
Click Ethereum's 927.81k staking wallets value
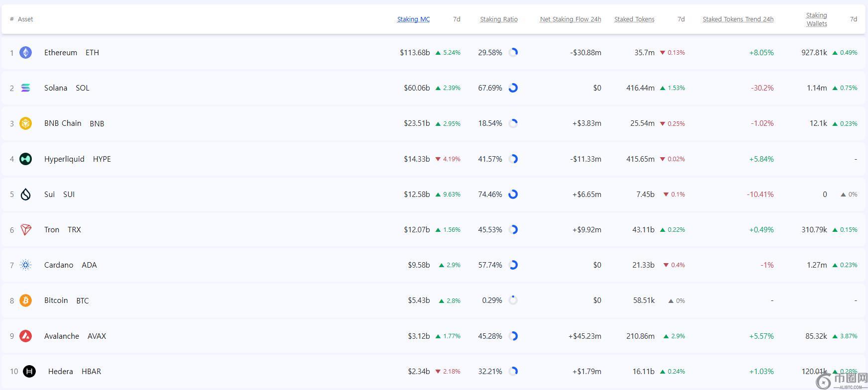(814, 53)
